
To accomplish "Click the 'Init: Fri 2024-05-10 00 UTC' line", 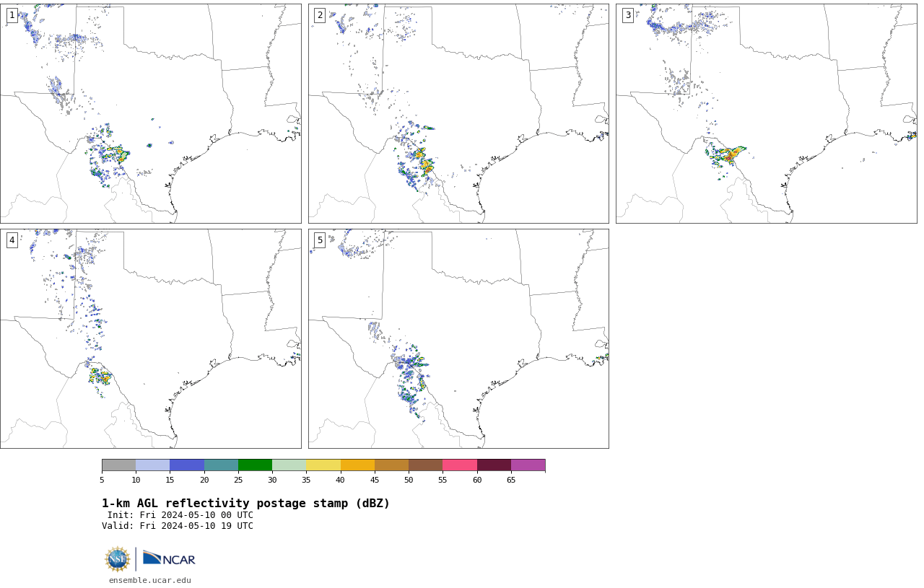I will 180,515.
